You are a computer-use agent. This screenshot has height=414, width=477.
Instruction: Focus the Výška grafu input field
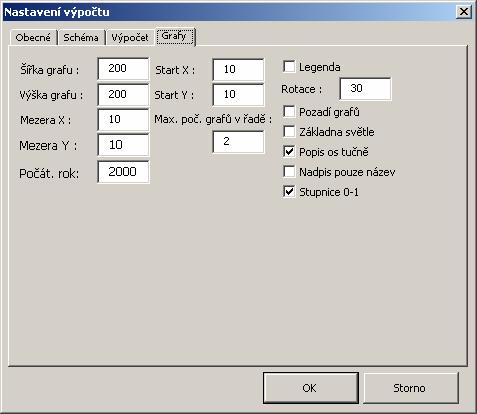tap(123, 94)
